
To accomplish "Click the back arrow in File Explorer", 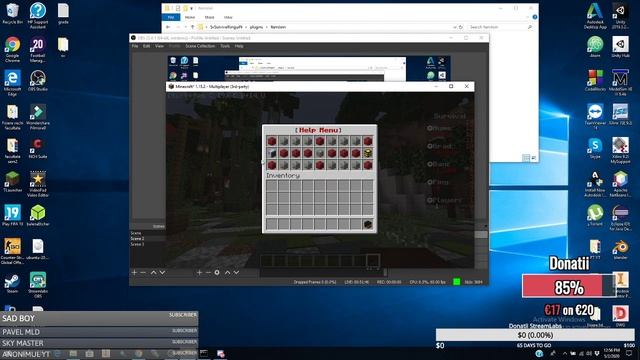I will click(x=168, y=27).
